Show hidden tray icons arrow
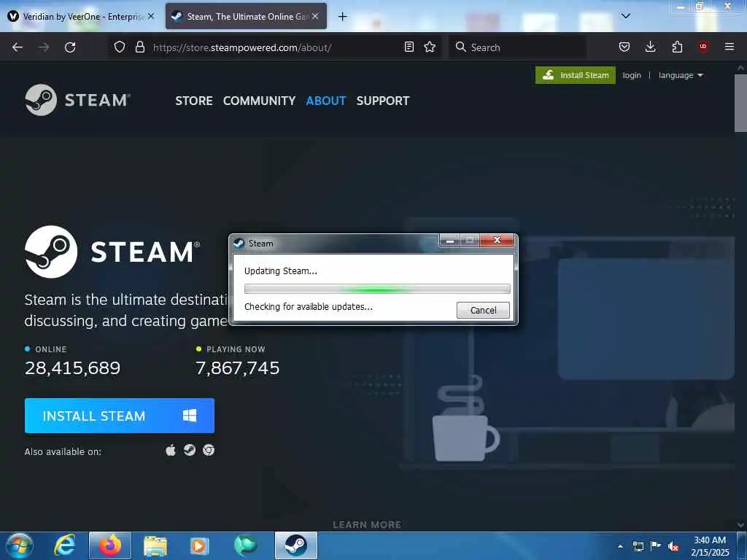747x560 pixels. (620, 547)
